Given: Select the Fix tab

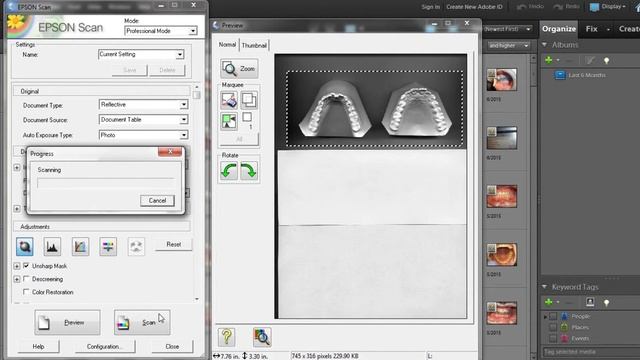Looking at the screenshot, I should point(591,29).
